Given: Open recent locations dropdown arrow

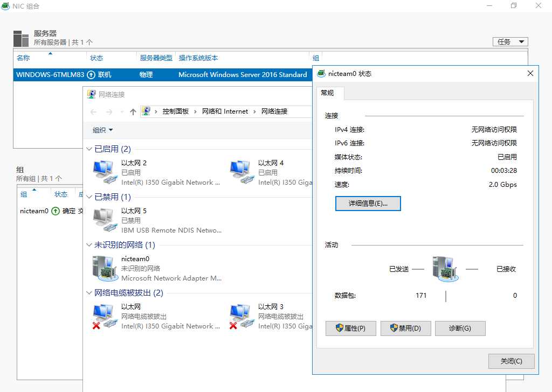Looking at the screenshot, I should click(x=122, y=112).
